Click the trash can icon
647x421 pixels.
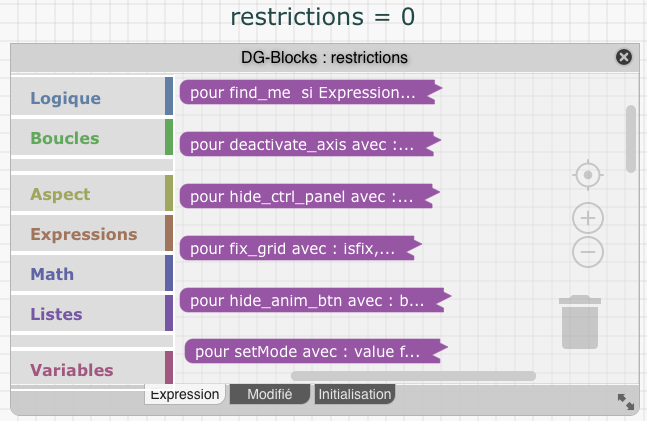tap(580, 322)
